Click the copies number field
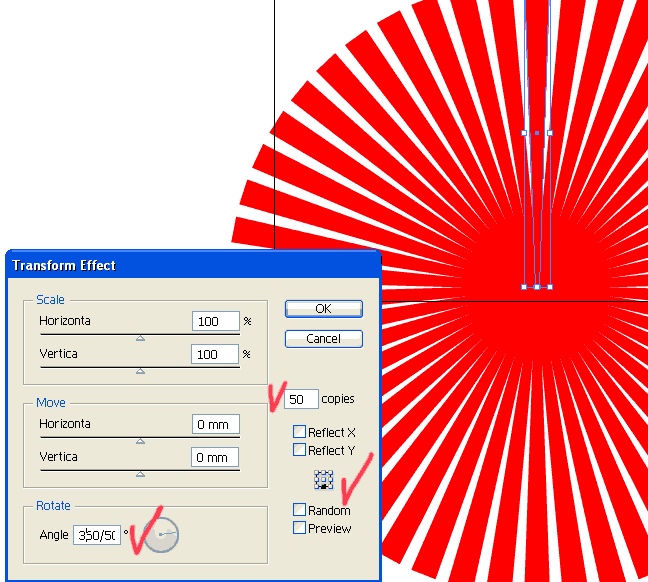 point(301,399)
